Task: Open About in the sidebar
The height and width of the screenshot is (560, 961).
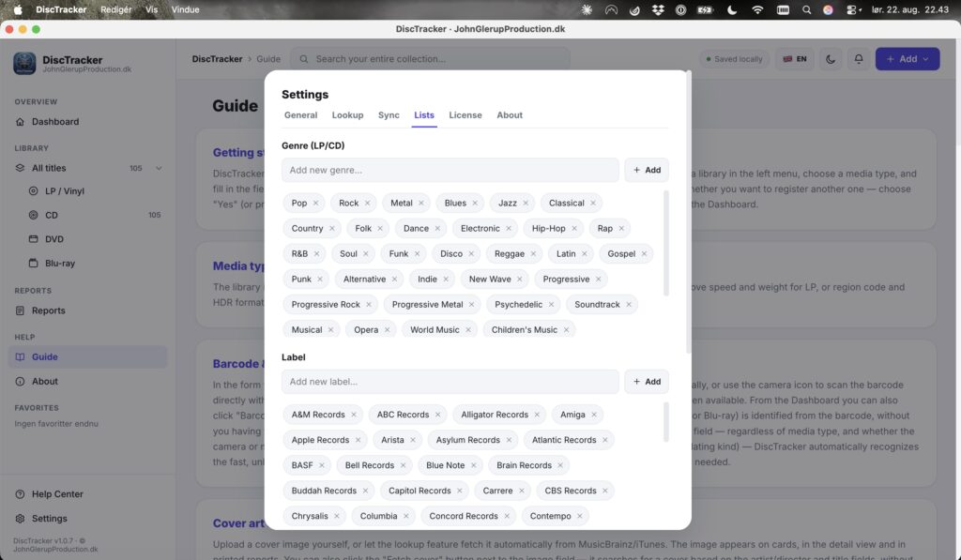Action: 45,382
